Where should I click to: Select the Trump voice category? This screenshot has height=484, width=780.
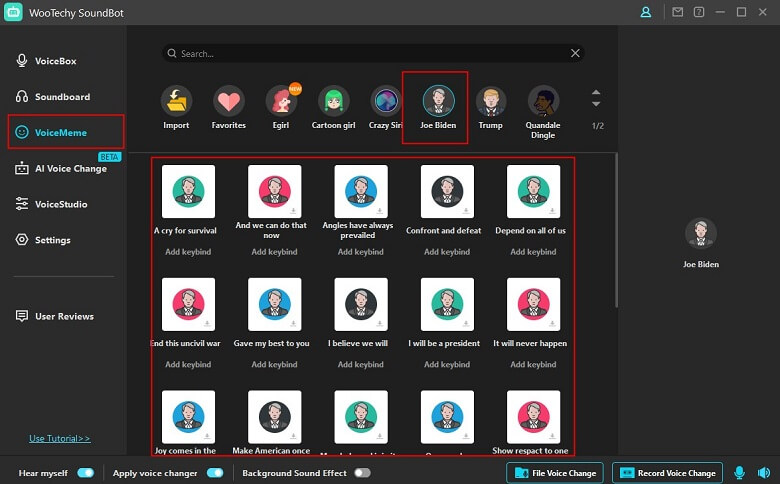(490, 101)
